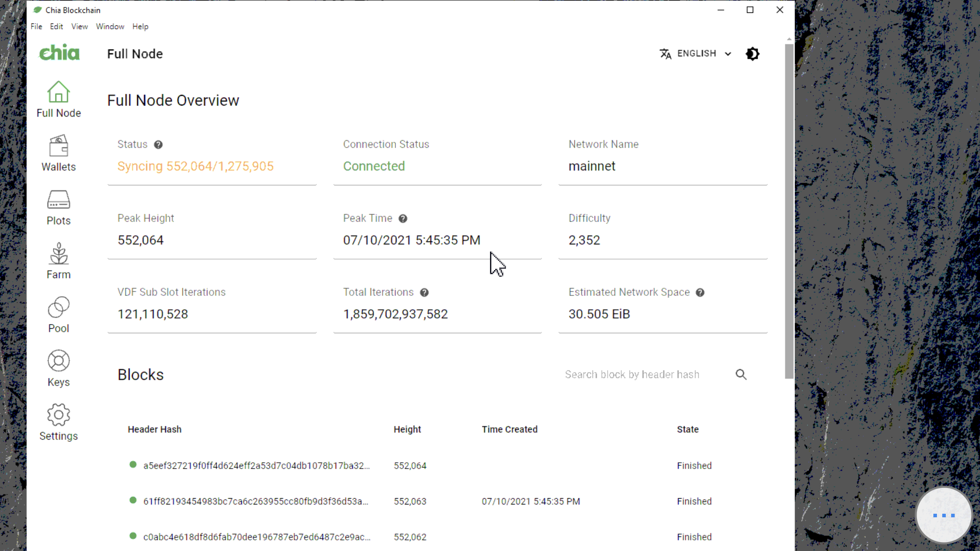Click the Difficulty value 2,352

[584, 240]
